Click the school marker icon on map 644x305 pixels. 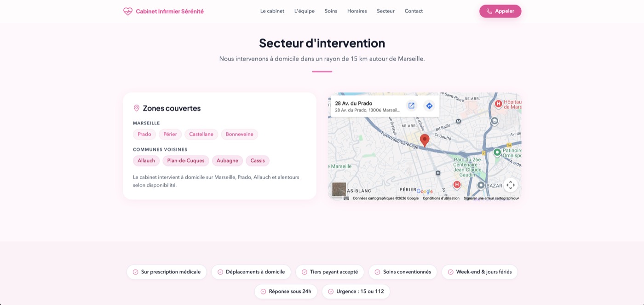494,121
